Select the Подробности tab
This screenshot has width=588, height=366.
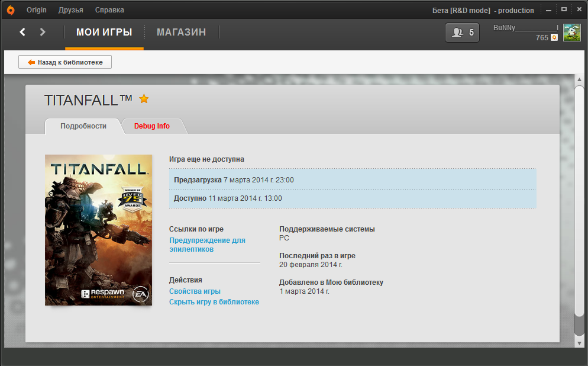pyautogui.click(x=83, y=126)
